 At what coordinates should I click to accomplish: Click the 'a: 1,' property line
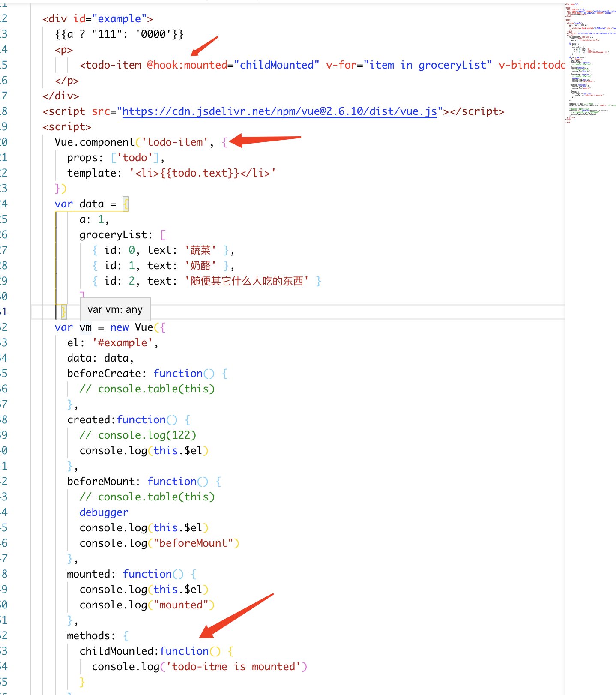point(94,219)
